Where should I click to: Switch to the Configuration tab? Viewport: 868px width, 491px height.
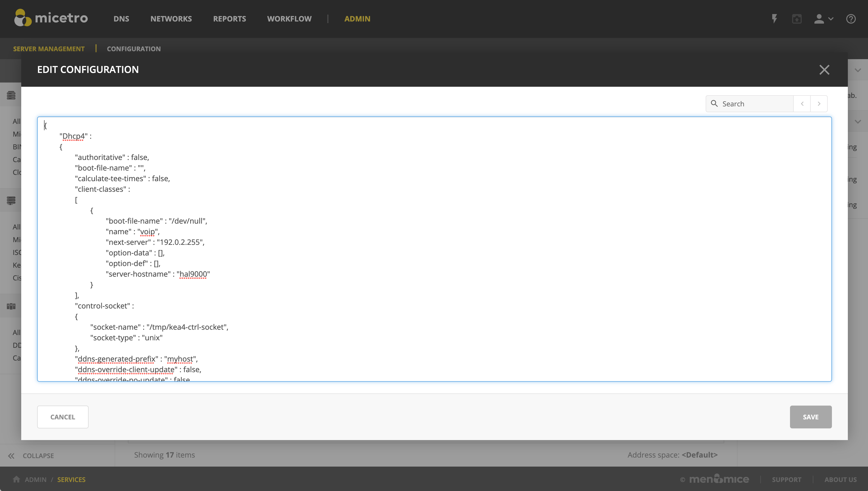tap(133, 49)
